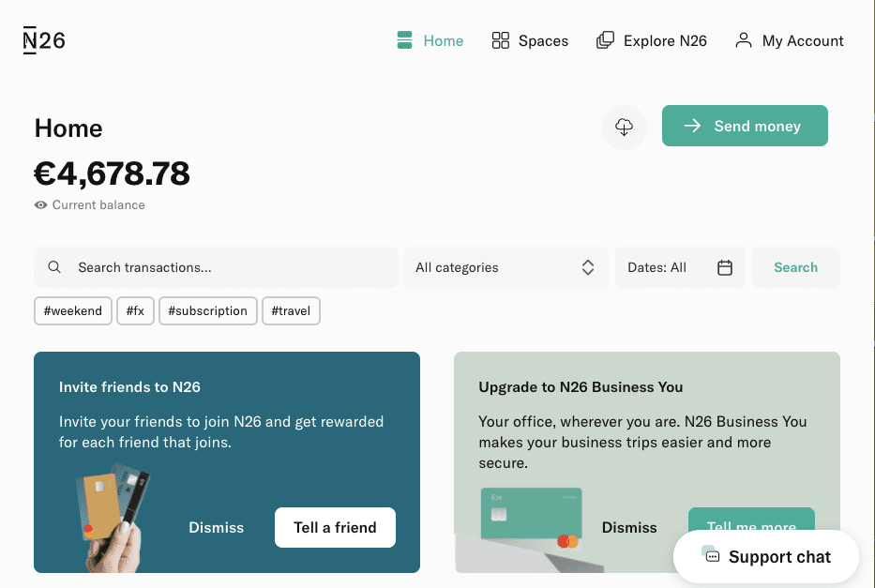This screenshot has width=875, height=588.
Task: Expand the Dates: All filter
Action: (680, 267)
